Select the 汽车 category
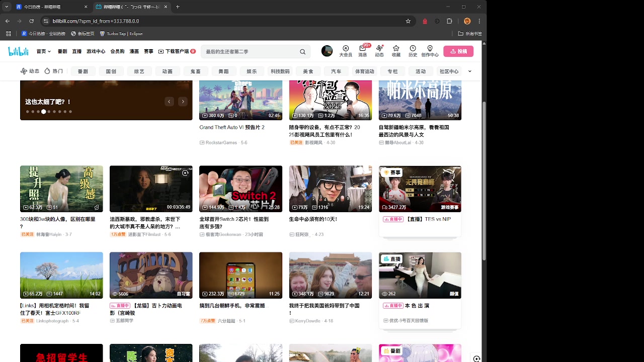The image size is (644, 362). (336, 71)
